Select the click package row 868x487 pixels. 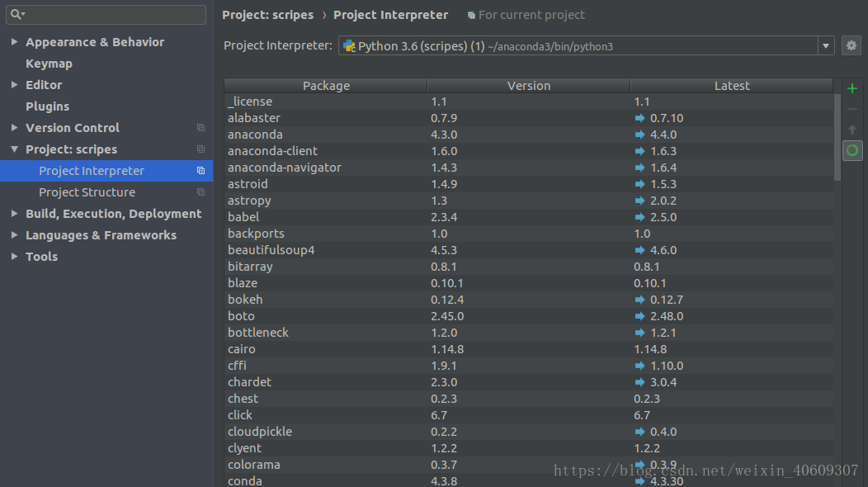(x=529, y=415)
